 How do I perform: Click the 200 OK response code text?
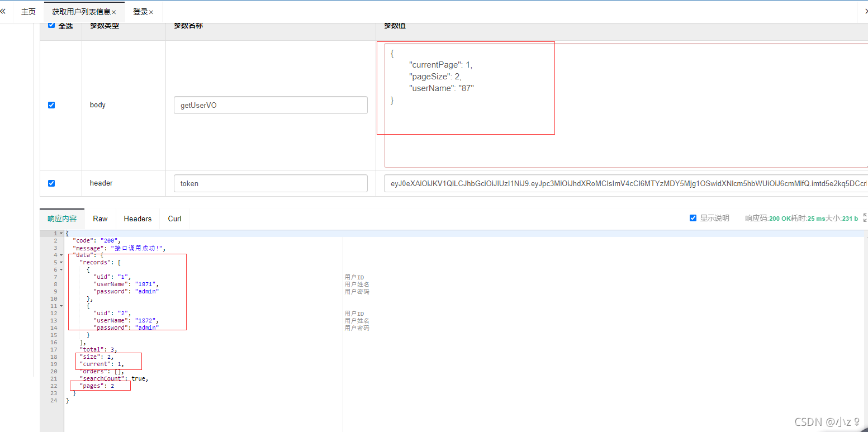(780, 219)
